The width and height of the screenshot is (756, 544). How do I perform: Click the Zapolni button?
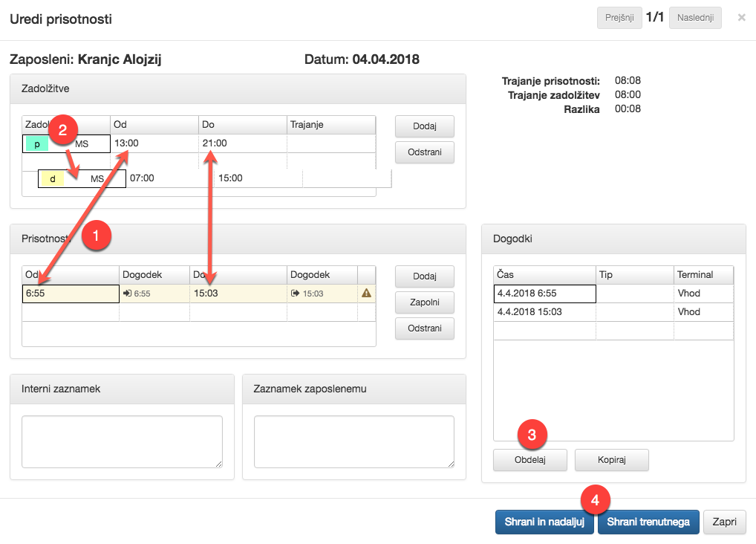(424, 302)
